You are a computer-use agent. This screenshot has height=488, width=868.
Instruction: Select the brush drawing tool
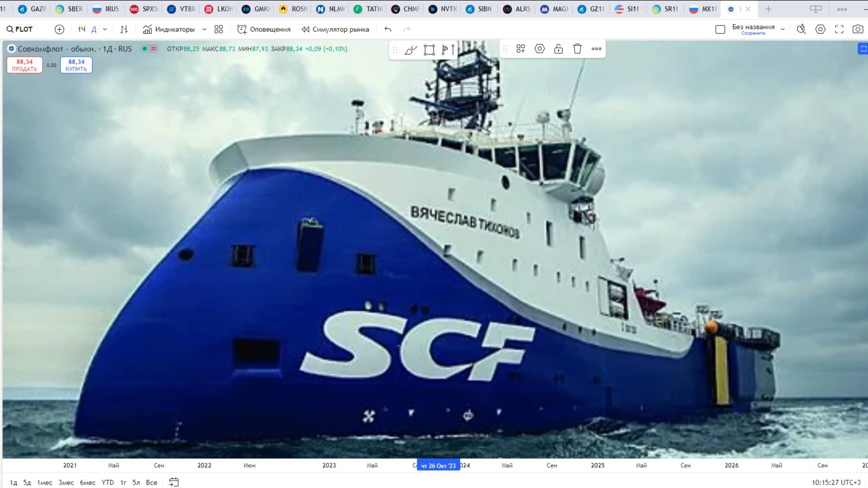[410, 49]
